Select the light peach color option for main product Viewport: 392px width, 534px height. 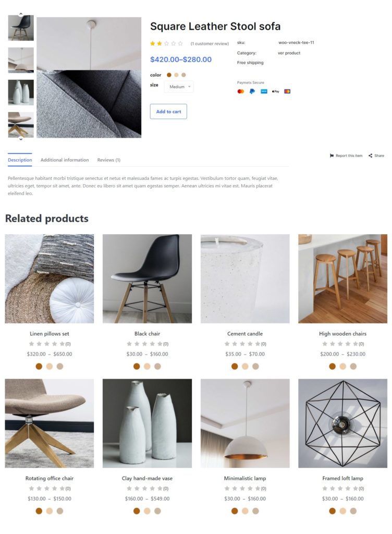click(176, 75)
